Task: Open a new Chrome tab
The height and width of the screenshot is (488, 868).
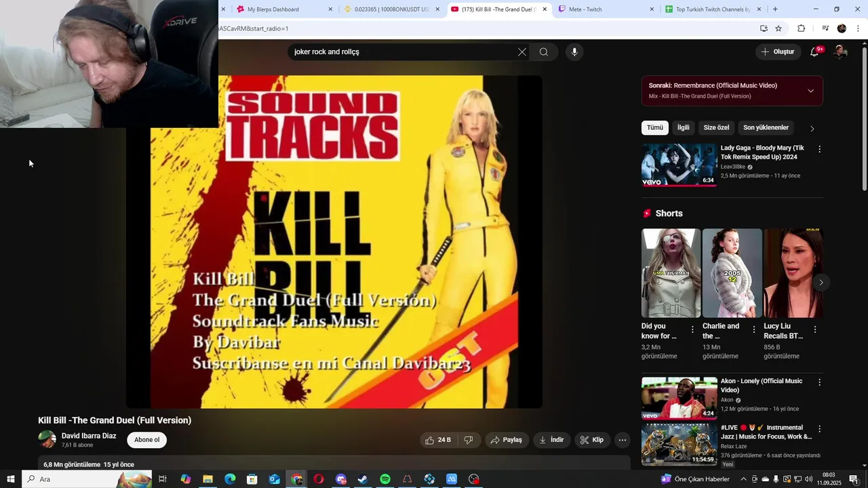Action: 775,9
